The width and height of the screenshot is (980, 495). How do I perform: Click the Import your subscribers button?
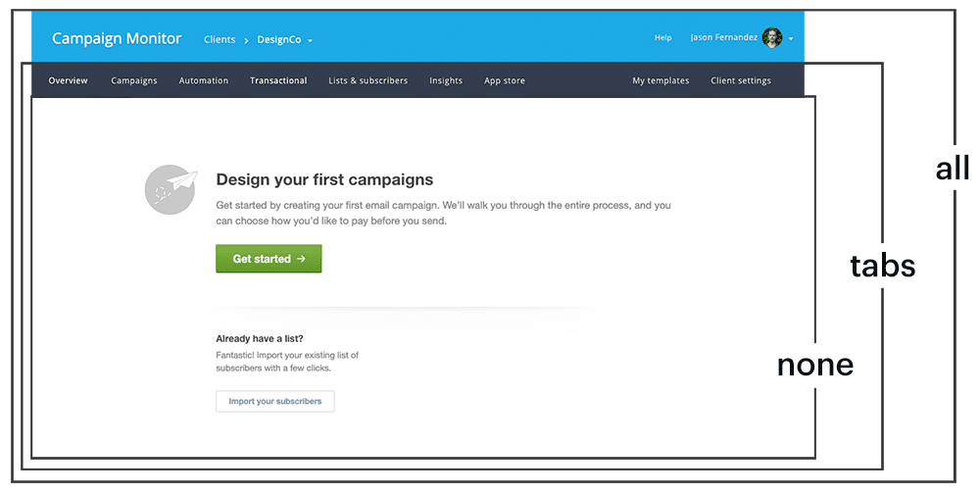[x=275, y=402]
